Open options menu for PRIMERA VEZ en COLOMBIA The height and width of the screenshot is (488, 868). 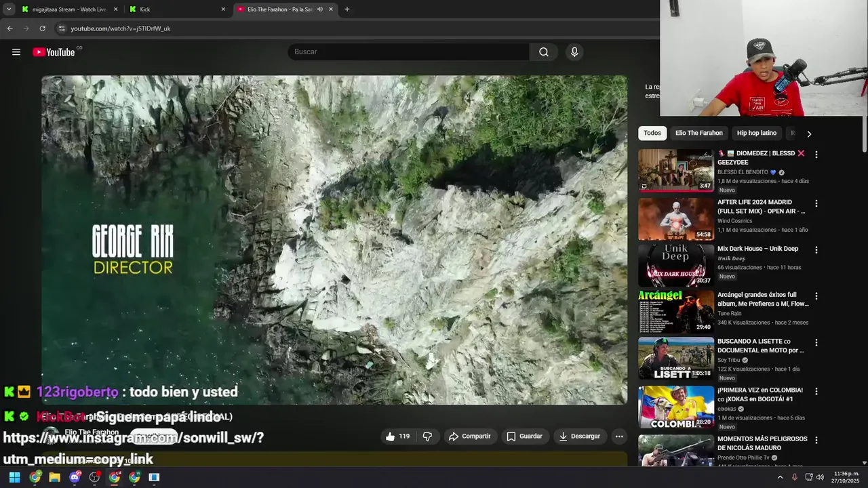tap(816, 391)
